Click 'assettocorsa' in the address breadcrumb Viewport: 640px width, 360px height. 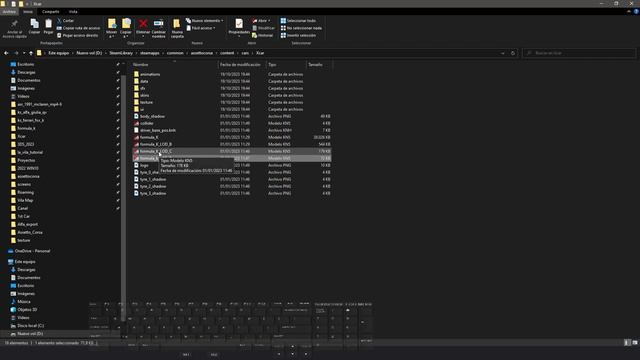pyautogui.click(x=202, y=53)
